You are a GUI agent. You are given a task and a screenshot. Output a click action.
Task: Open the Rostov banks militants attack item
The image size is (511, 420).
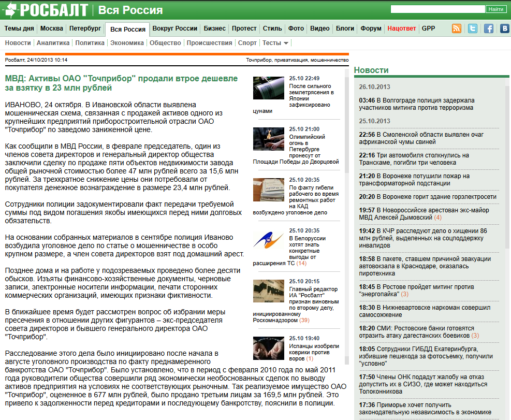419,331
